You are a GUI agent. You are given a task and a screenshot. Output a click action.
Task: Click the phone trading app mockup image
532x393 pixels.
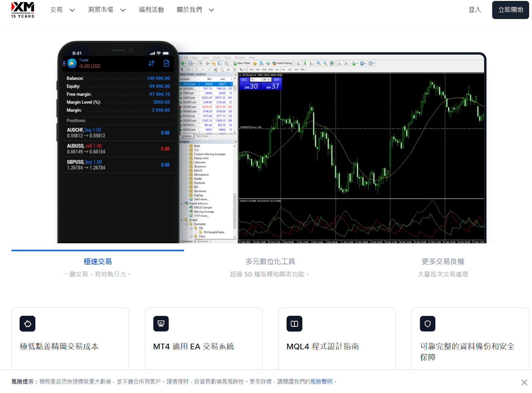[x=118, y=142]
